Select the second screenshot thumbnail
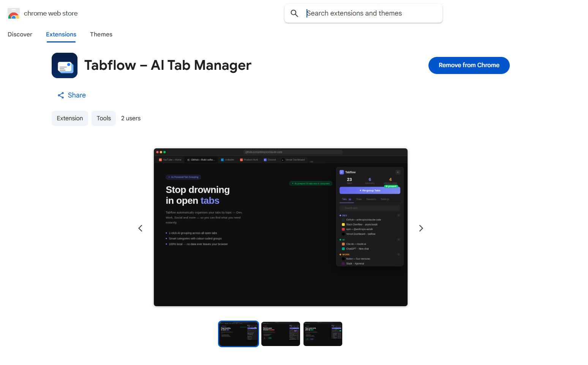588x365 pixels. pyautogui.click(x=281, y=334)
